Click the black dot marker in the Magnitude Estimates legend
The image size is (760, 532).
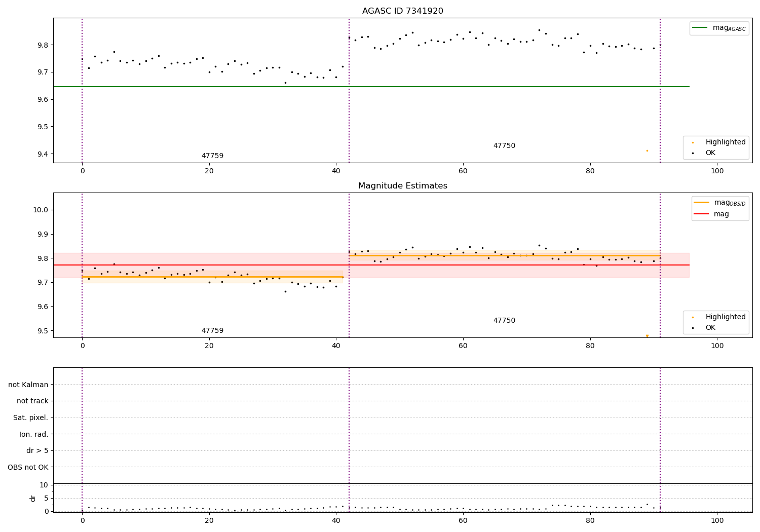click(693, 328)
